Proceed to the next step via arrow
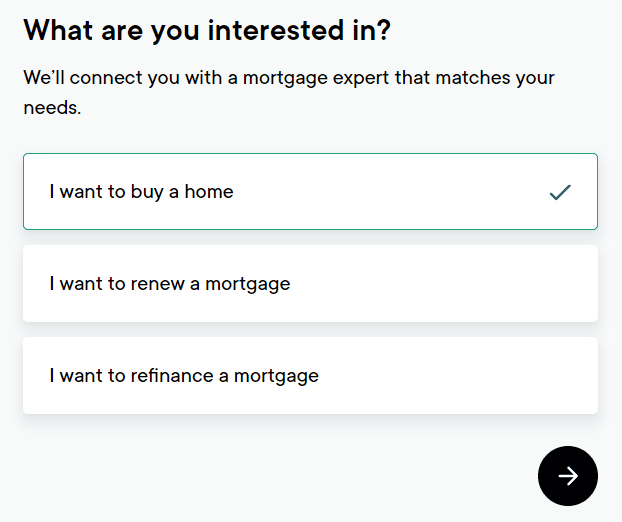The height and width of the screenshot is (522, 622). (x=567, y=476)
